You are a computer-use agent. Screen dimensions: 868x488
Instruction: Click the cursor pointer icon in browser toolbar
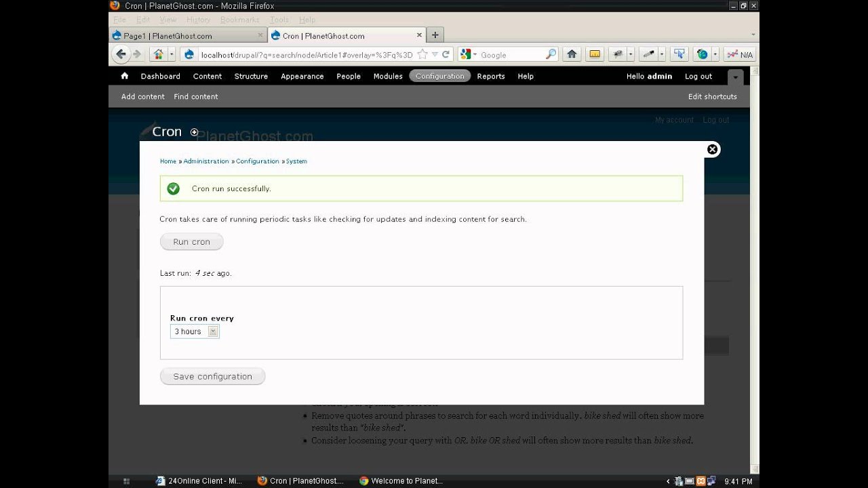coord(679,54)
